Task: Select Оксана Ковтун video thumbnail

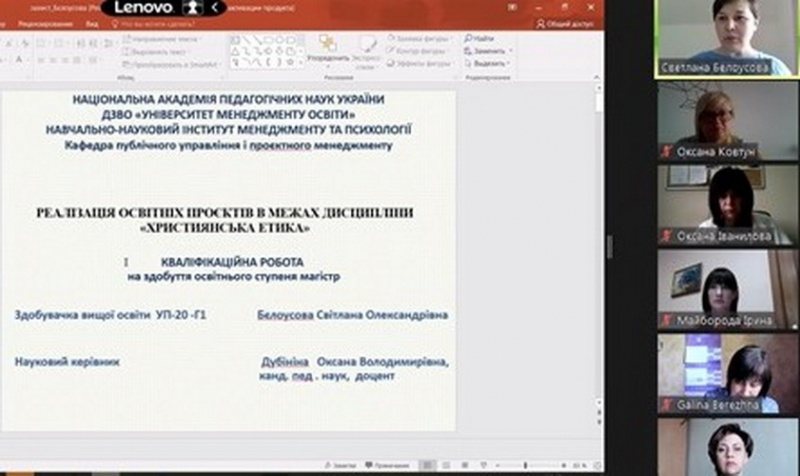Action: coord(728,121)
